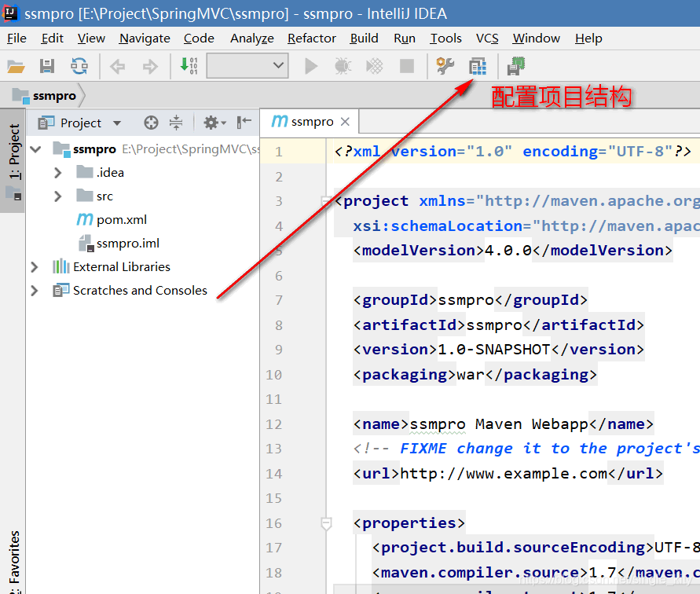
Task: Click the Run play button
Action: [310, 66]
